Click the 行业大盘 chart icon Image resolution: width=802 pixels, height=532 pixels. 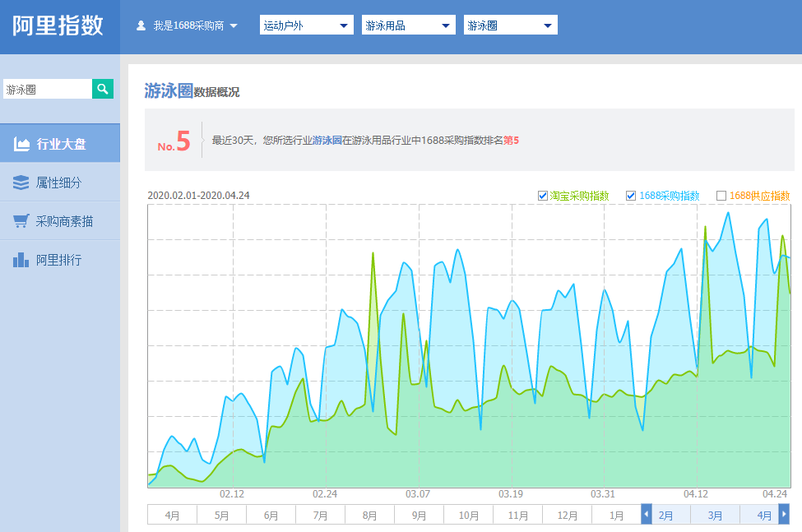[21, 144]
